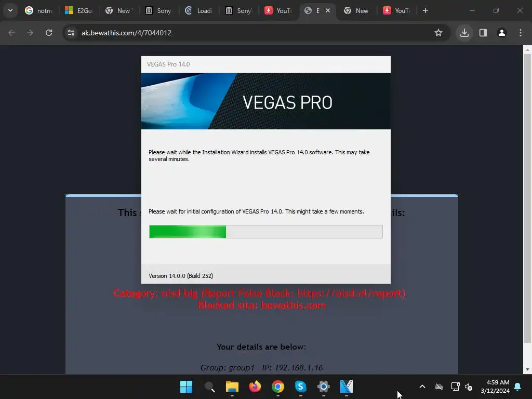Go back to previous page
The width and height of the screenshot is (532, 399).
pyautogui.click(x=11, y=33)
